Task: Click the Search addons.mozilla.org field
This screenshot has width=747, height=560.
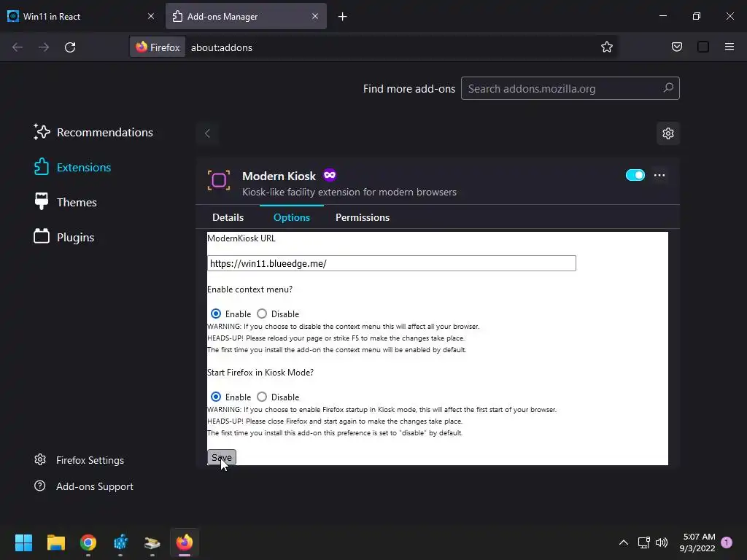Action: (570, 88)
